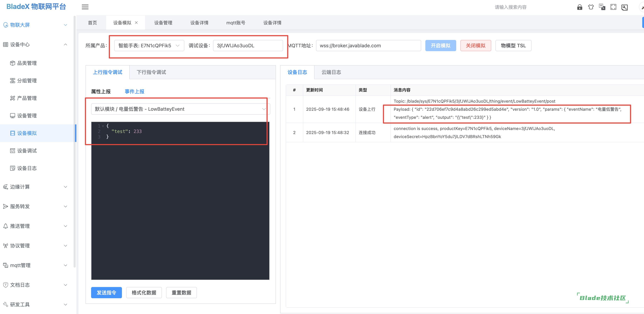
Task: Click the top-right tool icon after fullscreen
Action: coord(625,7)
